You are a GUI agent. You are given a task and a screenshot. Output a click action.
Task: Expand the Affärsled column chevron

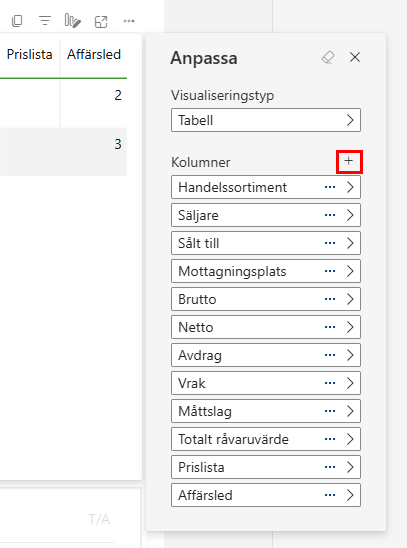pos(350,495)
